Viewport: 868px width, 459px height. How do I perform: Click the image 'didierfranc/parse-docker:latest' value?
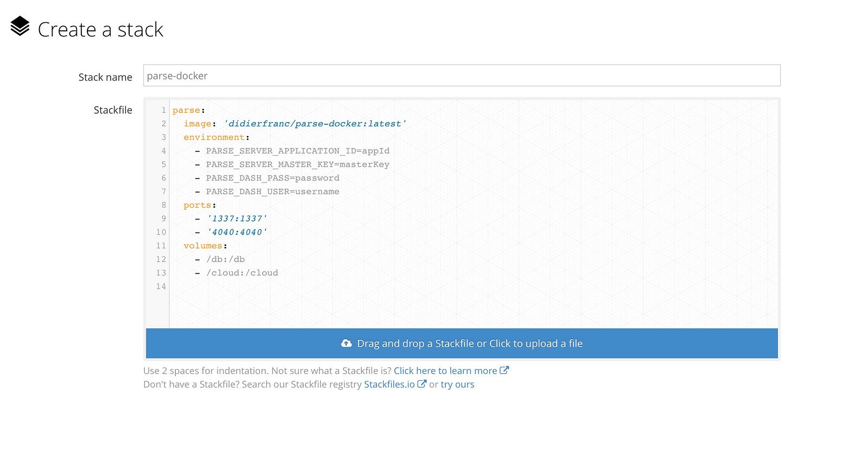(x=315, y=124)
